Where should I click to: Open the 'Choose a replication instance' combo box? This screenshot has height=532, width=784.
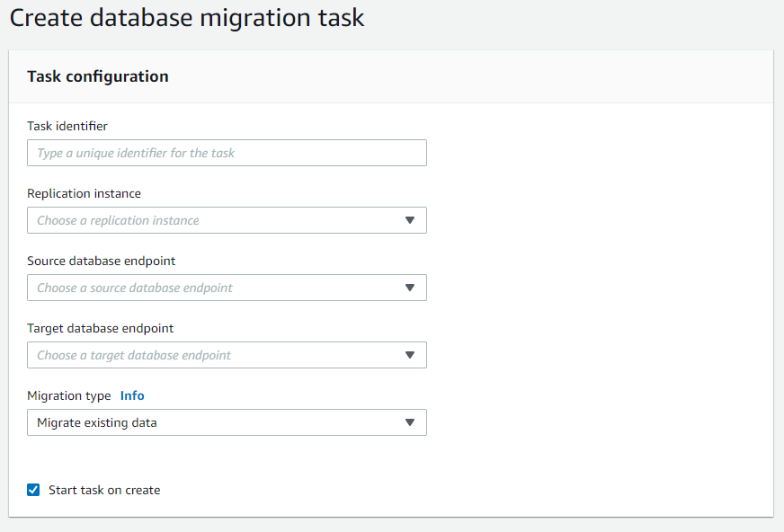(216, 220)
